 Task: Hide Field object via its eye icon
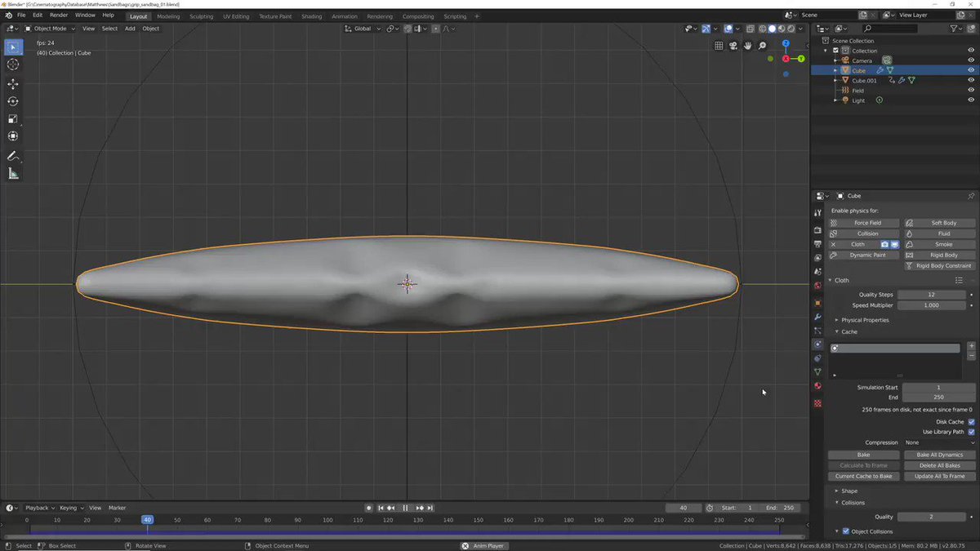click(x=971, y=91)
